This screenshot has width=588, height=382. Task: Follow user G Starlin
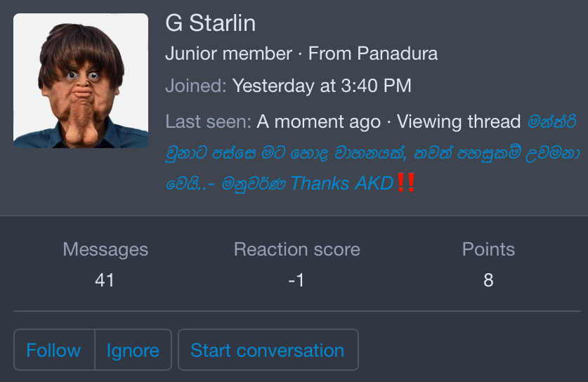click(x=54, y=350)
